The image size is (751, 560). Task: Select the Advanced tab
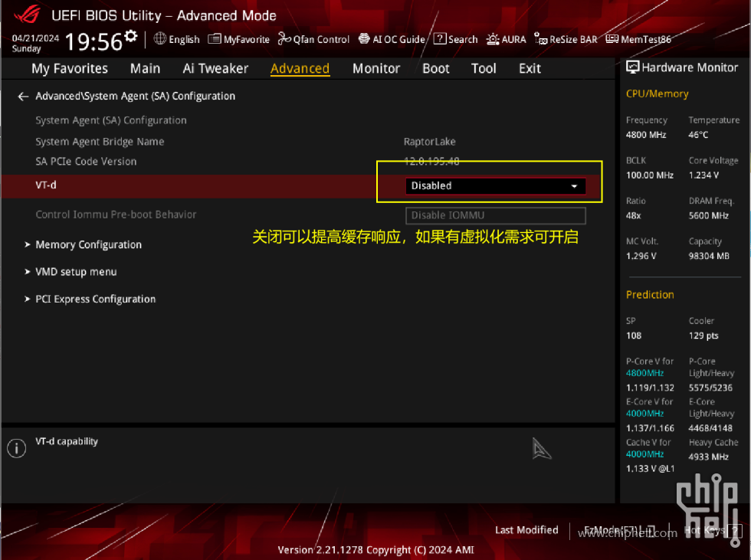tap(300, 68)
